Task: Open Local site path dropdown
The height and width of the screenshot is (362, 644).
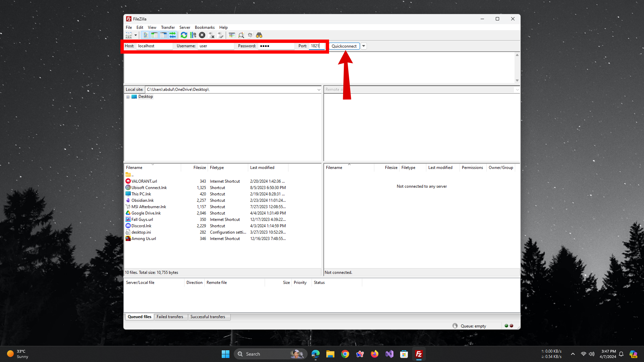Action: (319, 89)
